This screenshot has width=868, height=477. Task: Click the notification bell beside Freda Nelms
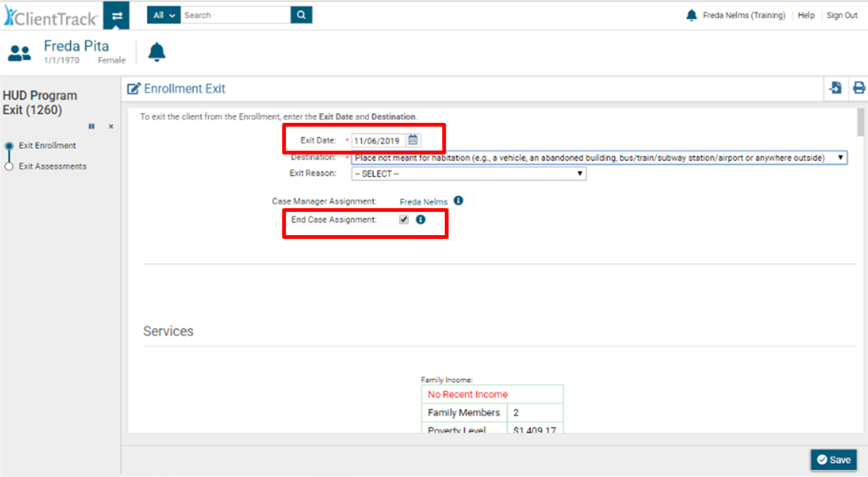point(691,15)
